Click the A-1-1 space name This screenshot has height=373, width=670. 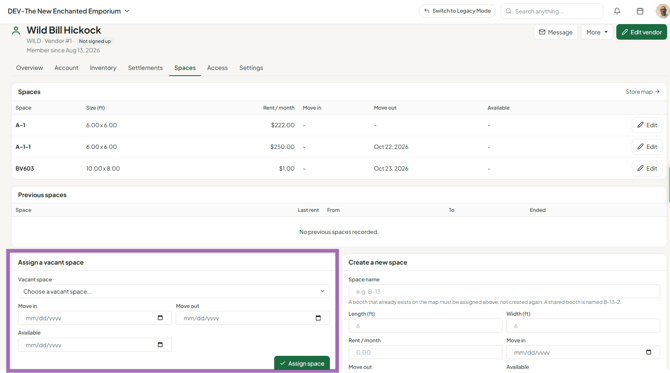23,147
